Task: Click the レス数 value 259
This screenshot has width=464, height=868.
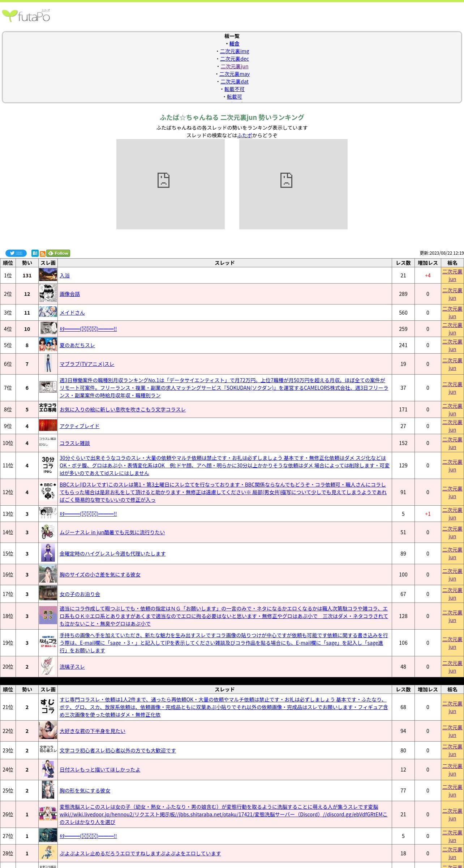Action: click(x=403, y=329)
